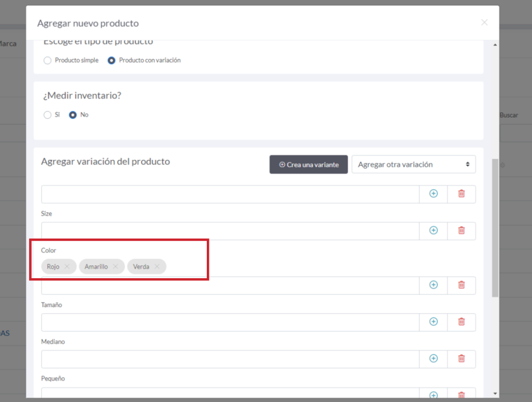The height and width of the screenshot is (402, 532).
Task: Select the Producto con variación radio option
Action: [x=112, y=60]
